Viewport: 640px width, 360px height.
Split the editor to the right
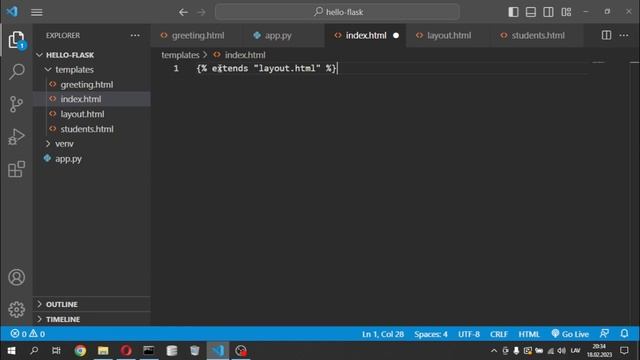coord(606,36)
